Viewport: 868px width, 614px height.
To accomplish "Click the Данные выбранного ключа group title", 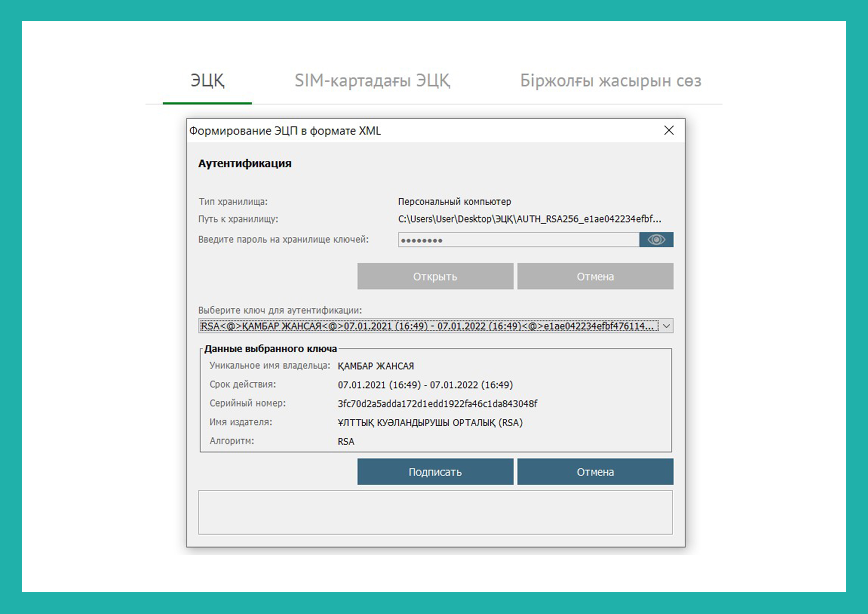I will pyautogui.click(x=270, y=348).
